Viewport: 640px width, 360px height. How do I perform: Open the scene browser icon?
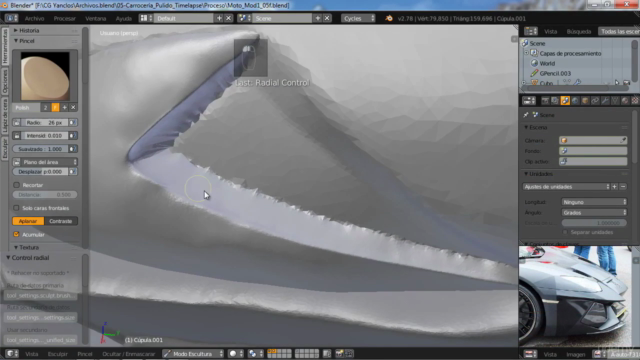coord(244,18)
